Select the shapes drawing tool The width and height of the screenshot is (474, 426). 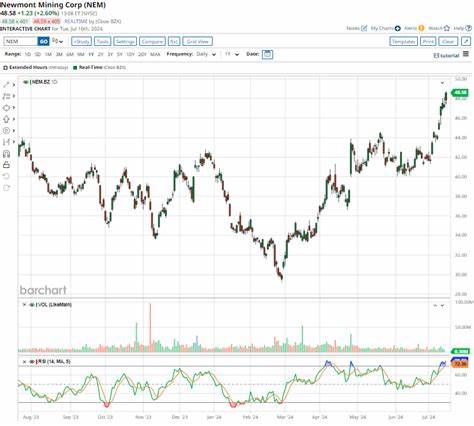click(6, 108)
